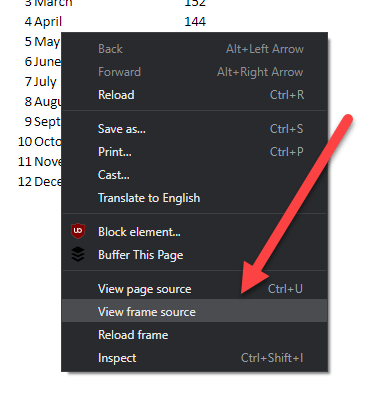Select Block element... entry

pos(194,232)
